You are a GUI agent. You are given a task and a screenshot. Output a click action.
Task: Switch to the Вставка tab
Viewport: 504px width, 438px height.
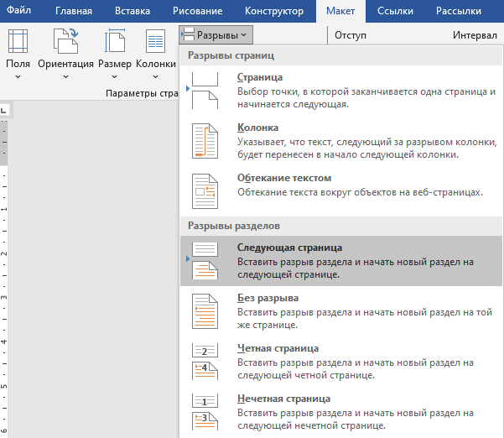pos(132,11)
